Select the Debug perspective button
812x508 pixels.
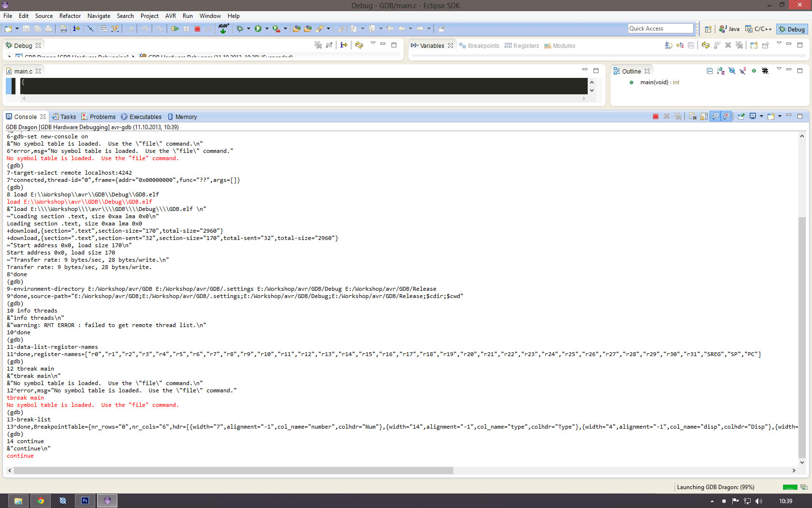click(x=792, y=29)
